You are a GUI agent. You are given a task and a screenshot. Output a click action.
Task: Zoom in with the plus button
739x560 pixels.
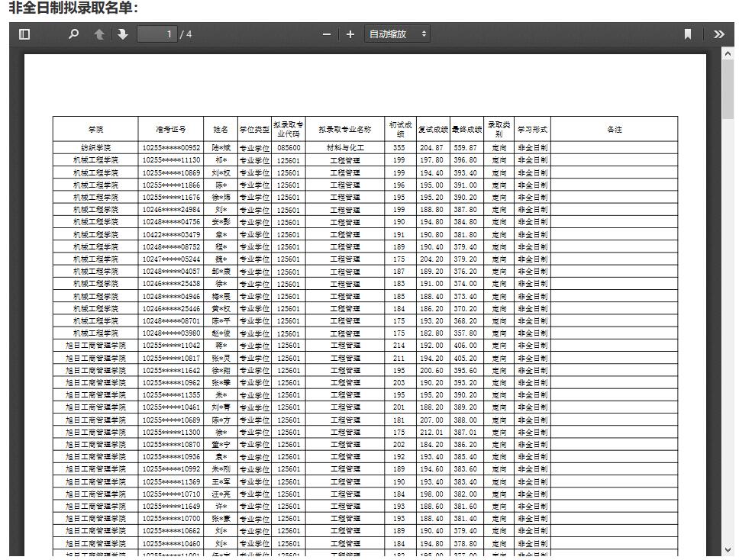[350, 34]
